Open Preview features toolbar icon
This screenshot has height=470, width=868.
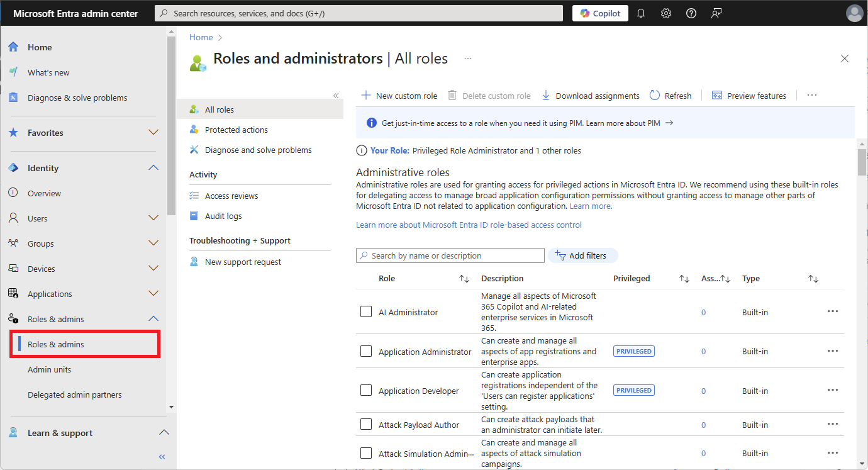pos(717,96)
